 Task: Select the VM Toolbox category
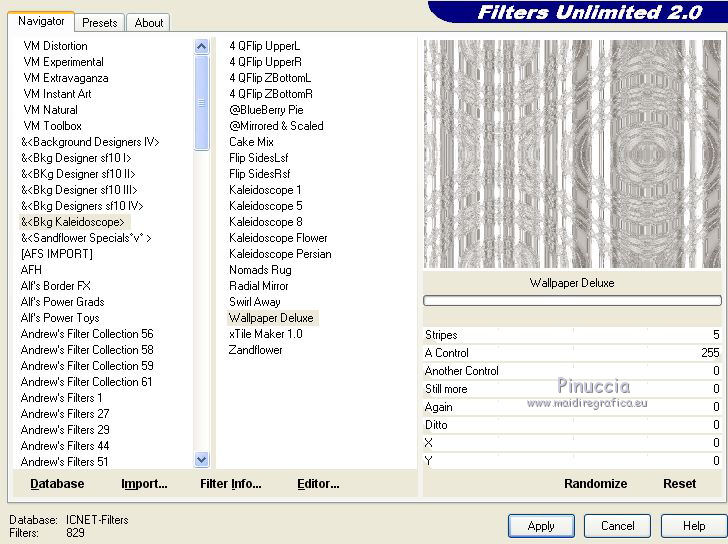(52, 126)
